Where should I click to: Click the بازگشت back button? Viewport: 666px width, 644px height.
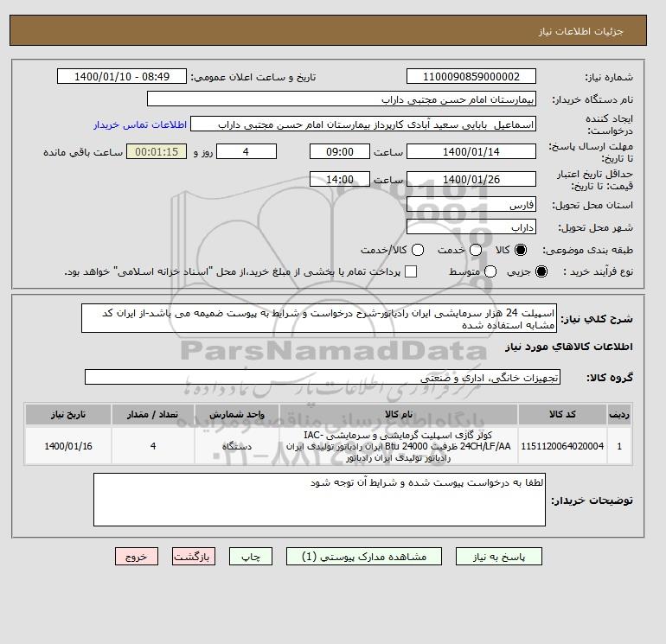coord(194,556)
